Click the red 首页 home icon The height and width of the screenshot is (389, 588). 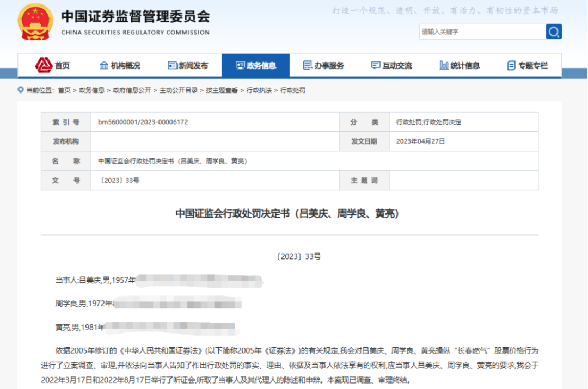click(44, 65)
